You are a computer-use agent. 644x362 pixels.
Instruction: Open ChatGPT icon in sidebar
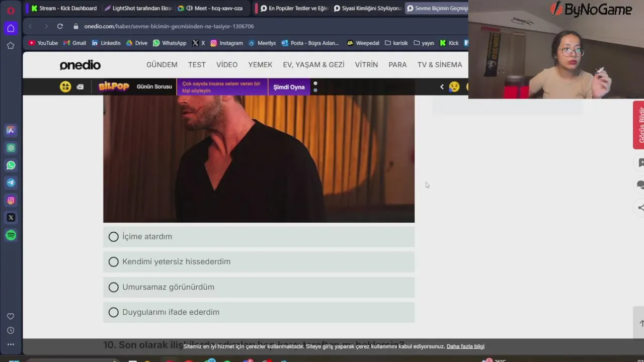pyautogui.click(x=11, y=148)
